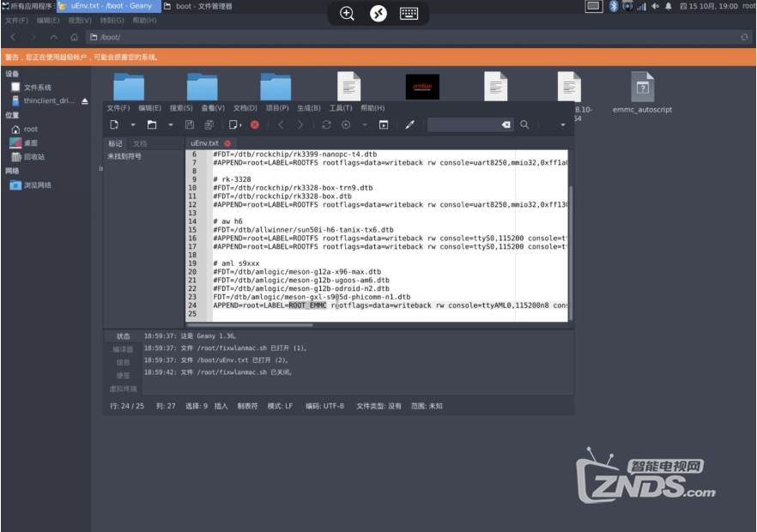Screen dimensions: 757x532
Task: Click the magnifier search icon in Geany
Action: (x=524, y=125)
